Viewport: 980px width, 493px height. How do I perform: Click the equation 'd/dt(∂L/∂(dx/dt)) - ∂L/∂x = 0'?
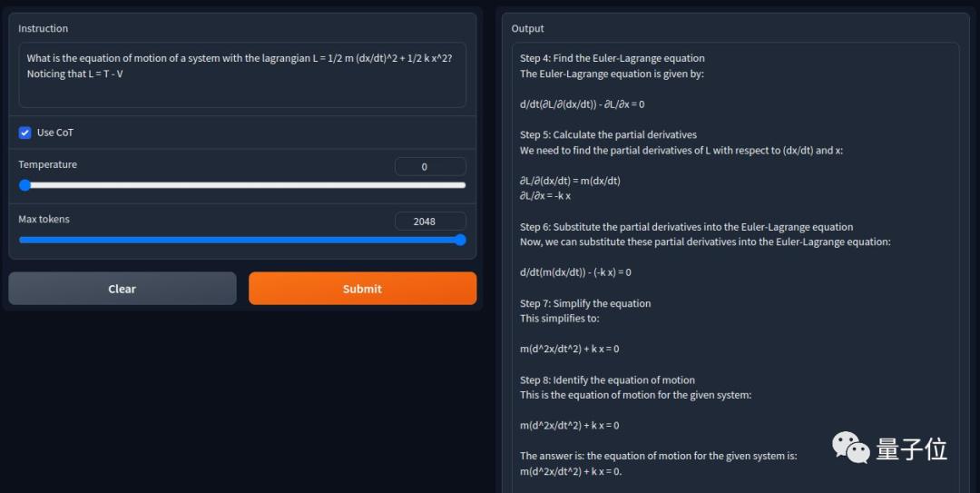[x=582, y=104]
